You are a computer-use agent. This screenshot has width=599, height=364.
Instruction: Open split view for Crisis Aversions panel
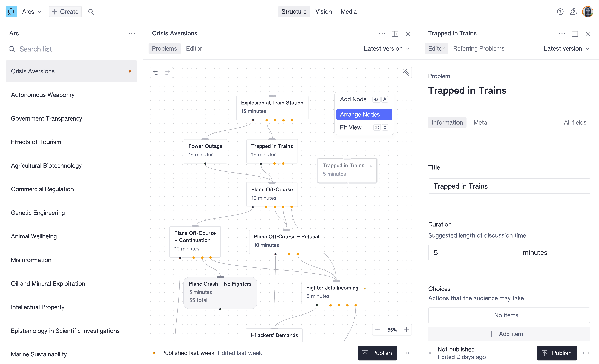tap(395, 34)
